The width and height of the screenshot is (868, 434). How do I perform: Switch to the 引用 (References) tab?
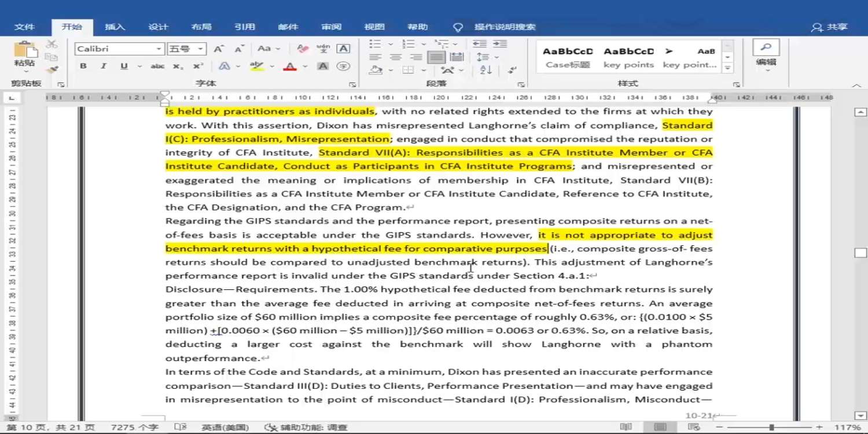pos(245,27)
